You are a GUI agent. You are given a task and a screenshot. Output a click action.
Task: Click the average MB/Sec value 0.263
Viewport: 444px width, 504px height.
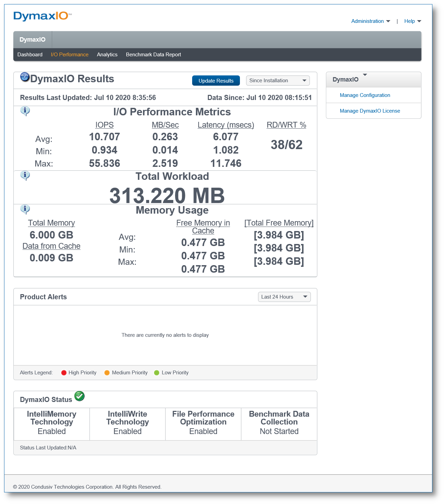tap(165, 137)
